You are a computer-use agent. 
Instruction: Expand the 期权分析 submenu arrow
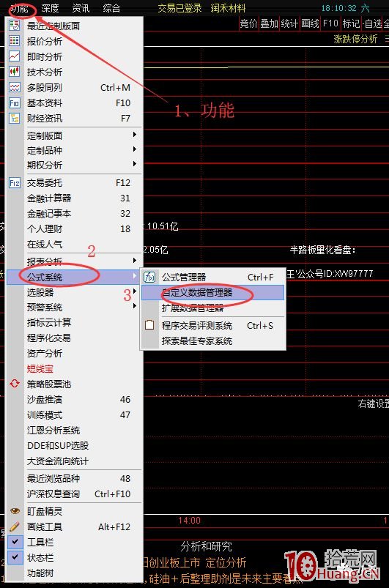134,164
